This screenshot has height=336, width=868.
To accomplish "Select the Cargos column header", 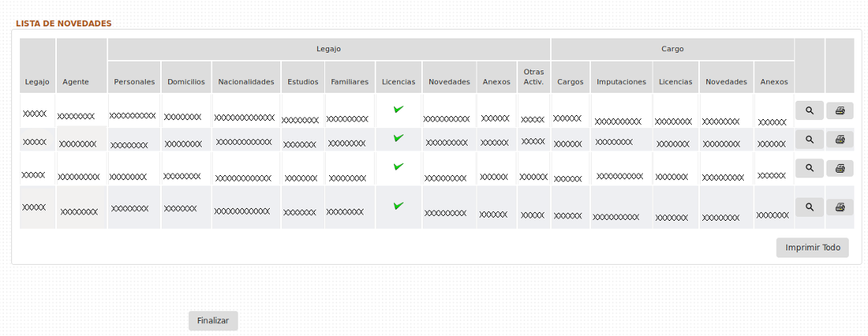I will pos(570,82).
